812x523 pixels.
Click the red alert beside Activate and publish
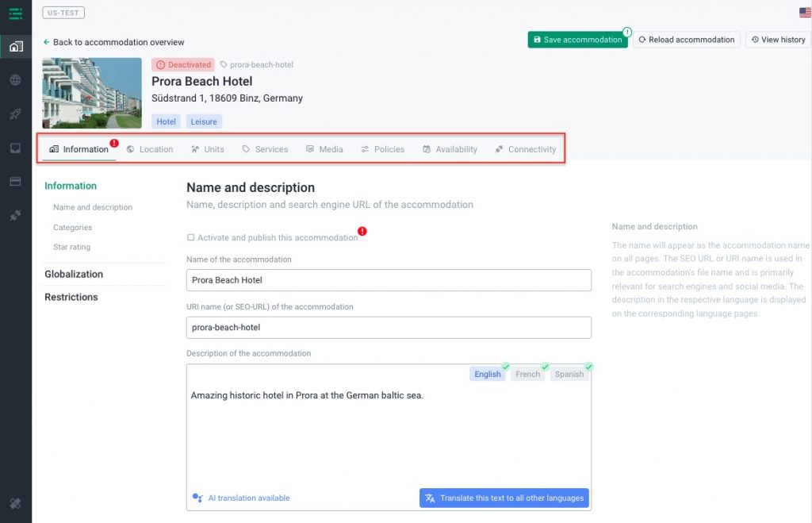[x=362, y=231]
